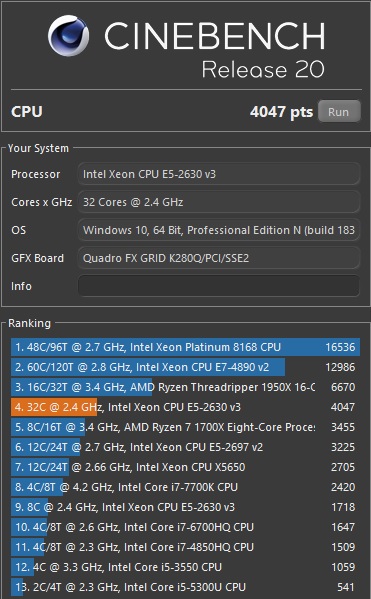Select the Ryzen Threadripper 1950X ranking row
Screen dimensions: 371x599
point(185,387)
